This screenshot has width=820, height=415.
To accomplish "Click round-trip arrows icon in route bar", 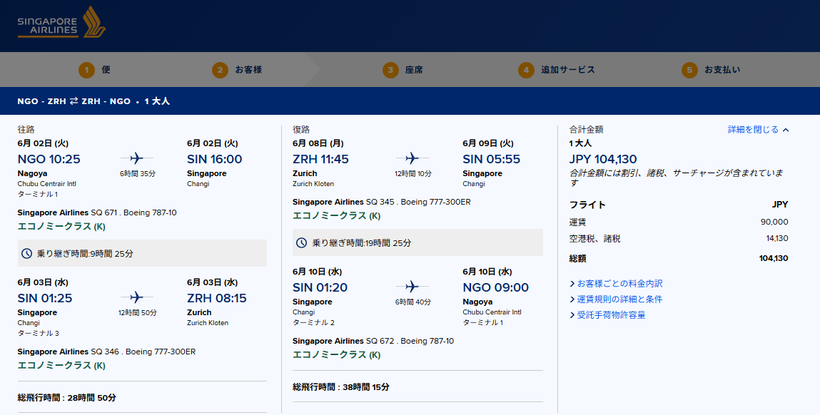I will pos(74,101).
